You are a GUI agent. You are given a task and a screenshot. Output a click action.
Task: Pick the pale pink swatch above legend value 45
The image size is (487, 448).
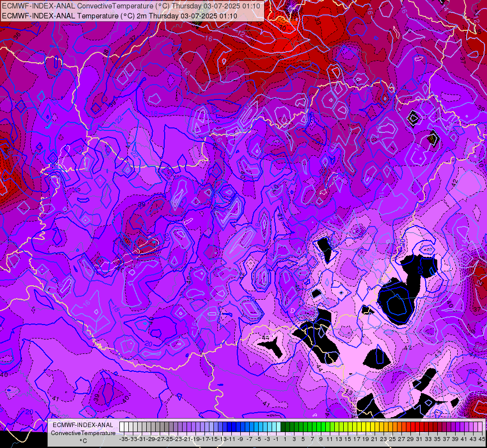481,427
